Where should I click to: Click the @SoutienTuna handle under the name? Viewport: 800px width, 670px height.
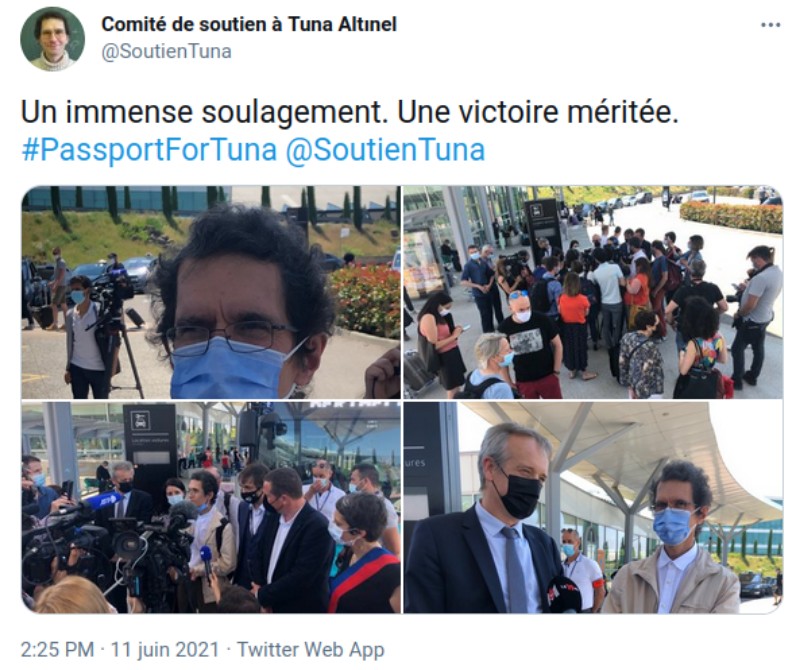click(x=166, y=52)
